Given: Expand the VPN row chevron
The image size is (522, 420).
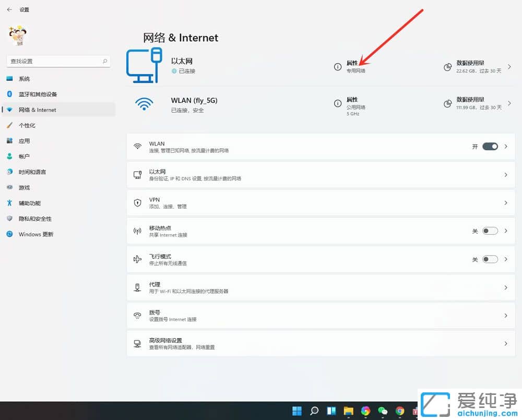Looking at the screenshot, I should [506, 202].
